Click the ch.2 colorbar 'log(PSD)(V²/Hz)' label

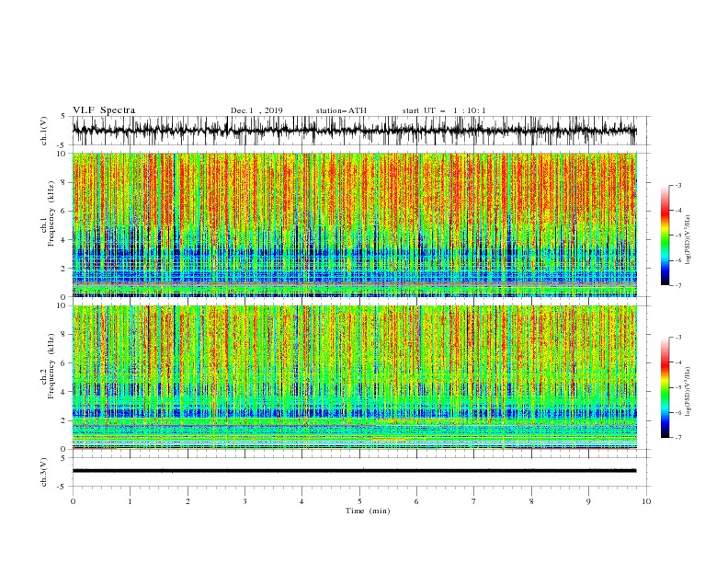click(688, 392)
